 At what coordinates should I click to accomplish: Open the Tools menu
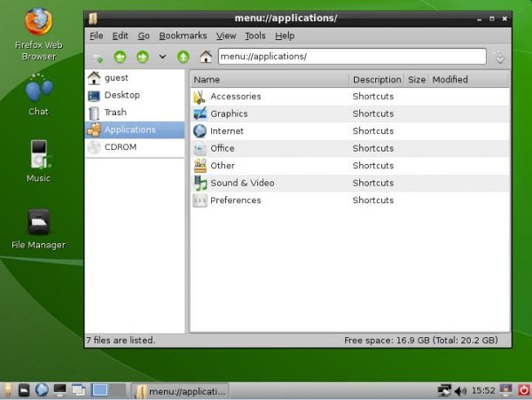255,35
